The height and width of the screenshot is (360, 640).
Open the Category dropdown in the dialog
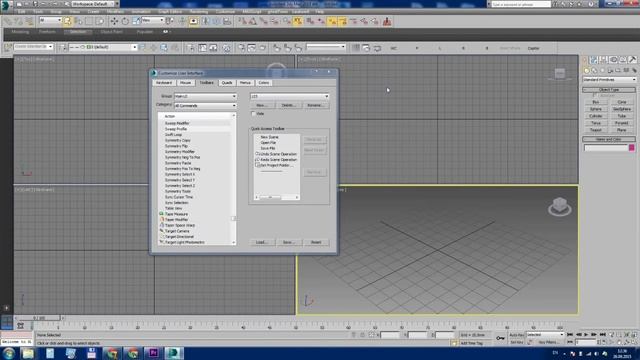tap(206, 105)
